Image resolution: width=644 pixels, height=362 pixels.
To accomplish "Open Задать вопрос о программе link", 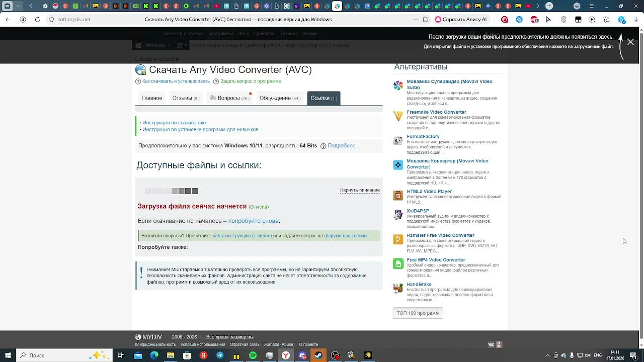I will 251,81.
